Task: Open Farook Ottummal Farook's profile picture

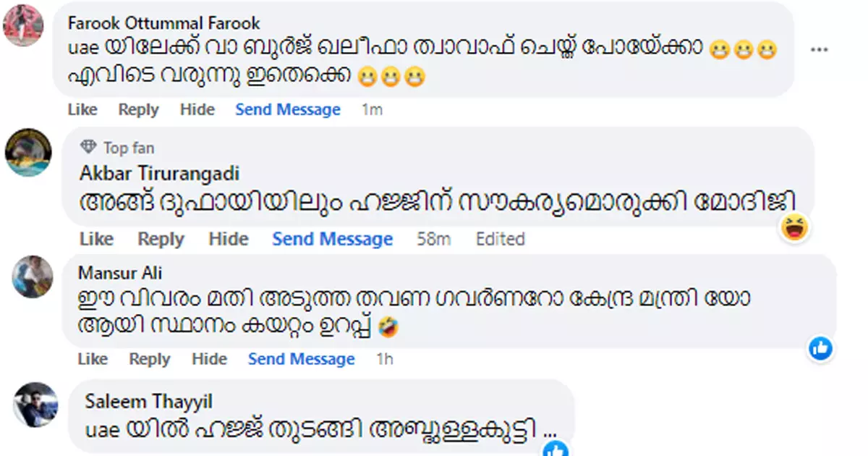Action: pyautogui.click(x=24, y=25)
